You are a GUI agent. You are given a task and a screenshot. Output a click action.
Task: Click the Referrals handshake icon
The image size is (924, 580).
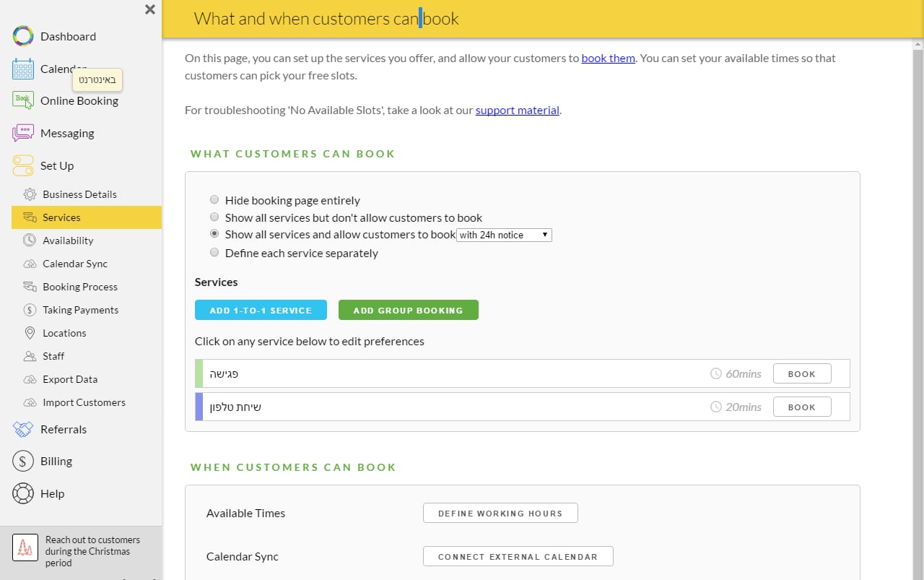click(23, 429)
